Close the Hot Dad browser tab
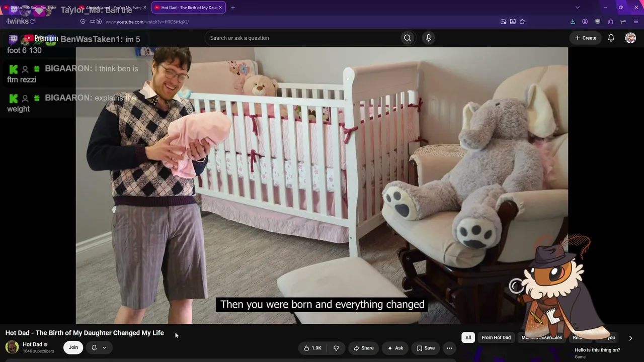This screenshot has height=362, width=644. 220,8
